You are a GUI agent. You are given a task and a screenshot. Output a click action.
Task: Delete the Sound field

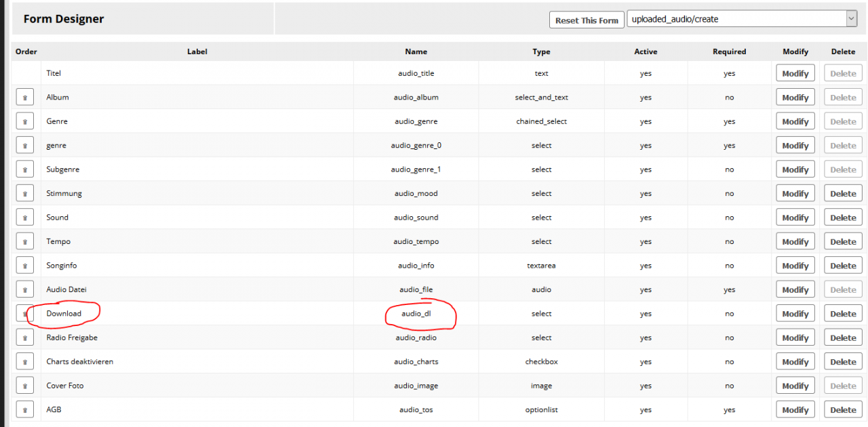(843, 218)
